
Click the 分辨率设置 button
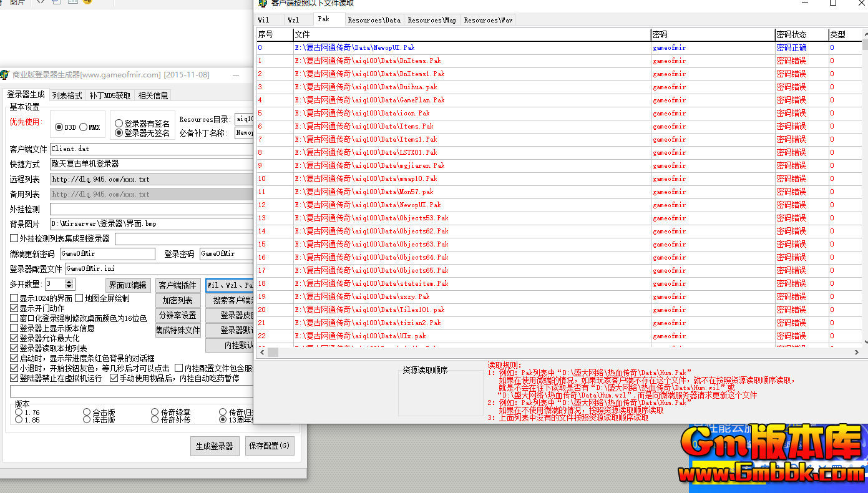(177, 315)
